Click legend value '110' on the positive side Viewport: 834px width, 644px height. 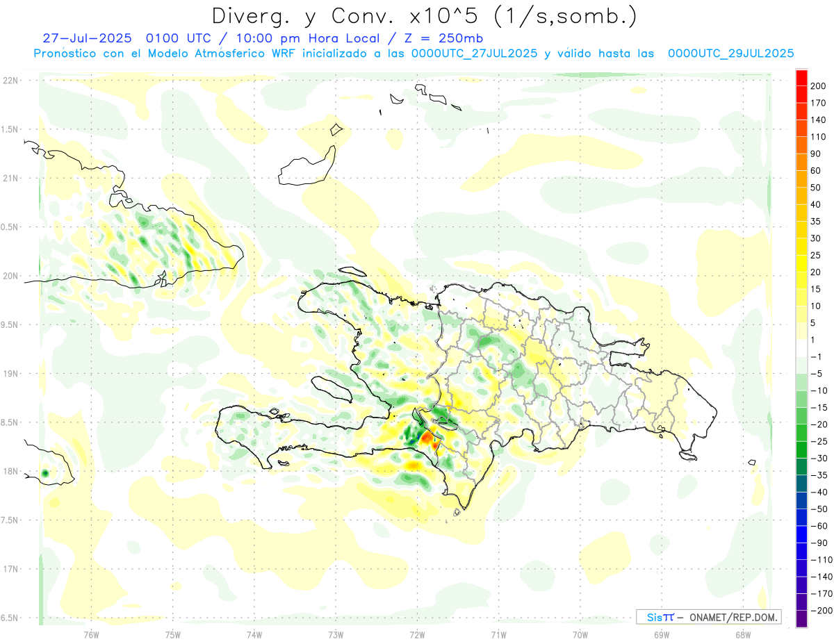click(819, 136)
